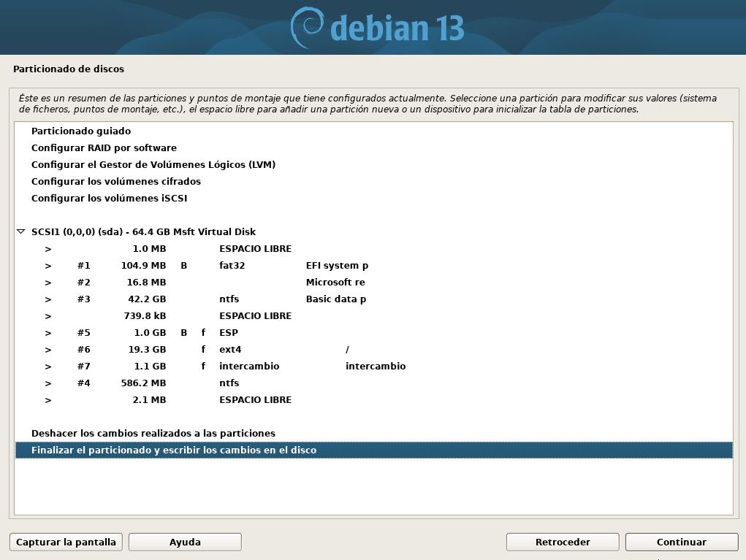This screenshot has height=560, width=746.
Task: Click the arrow marker of partition #3 row
Action: (x=48, y=299)
